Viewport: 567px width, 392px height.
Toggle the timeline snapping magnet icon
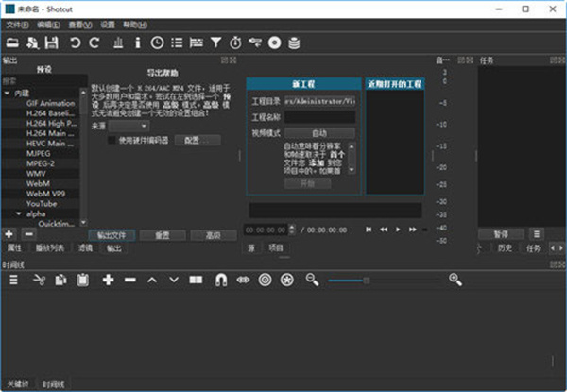coord(220,280)
